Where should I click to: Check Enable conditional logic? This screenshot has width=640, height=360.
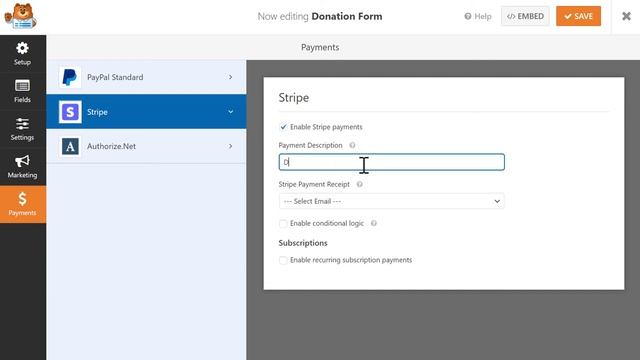pos(283,223)
